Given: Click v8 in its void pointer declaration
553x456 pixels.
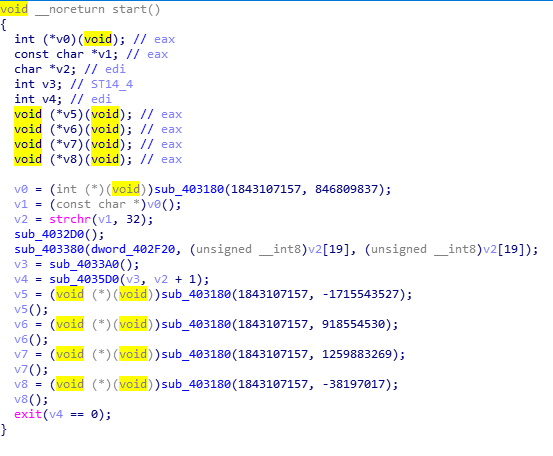Looking at the screenshot, I should click(x=69, y=159).
